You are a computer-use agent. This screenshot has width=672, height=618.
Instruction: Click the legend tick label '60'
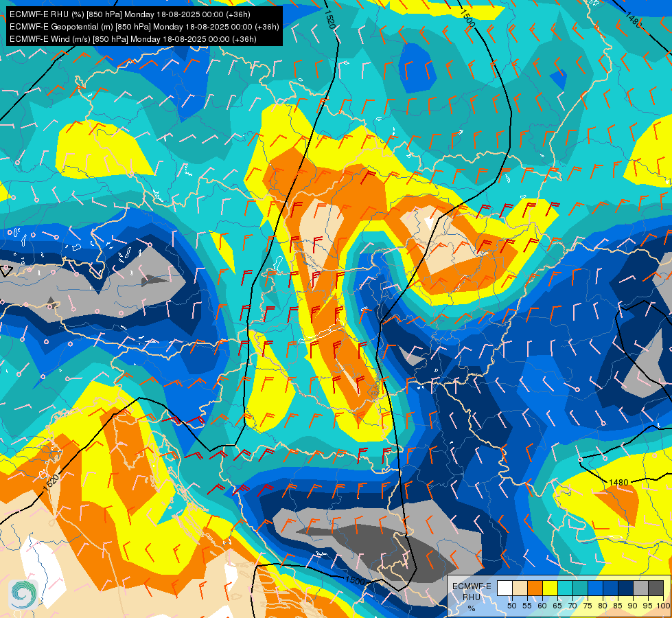(542, 606)
